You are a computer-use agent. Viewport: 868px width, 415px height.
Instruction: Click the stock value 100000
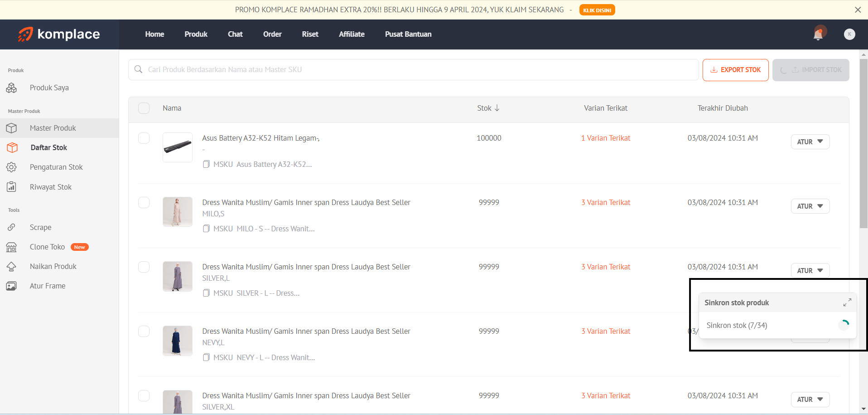pos(489,138)
